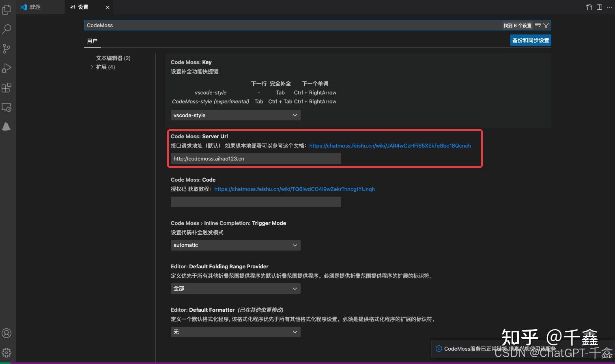This screenshot has height=364, width=615.
Task: Select the pine-tree extension icon in sidebar
Action: (6, 126)
